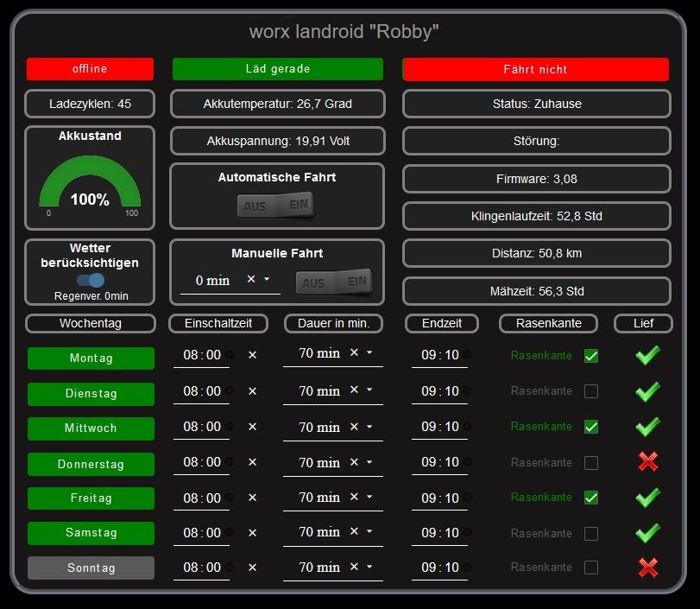Click the Klingenlaufzeit: 52,8 Std field
Viewport: 700px width, 609px height.
click(537, 216)
